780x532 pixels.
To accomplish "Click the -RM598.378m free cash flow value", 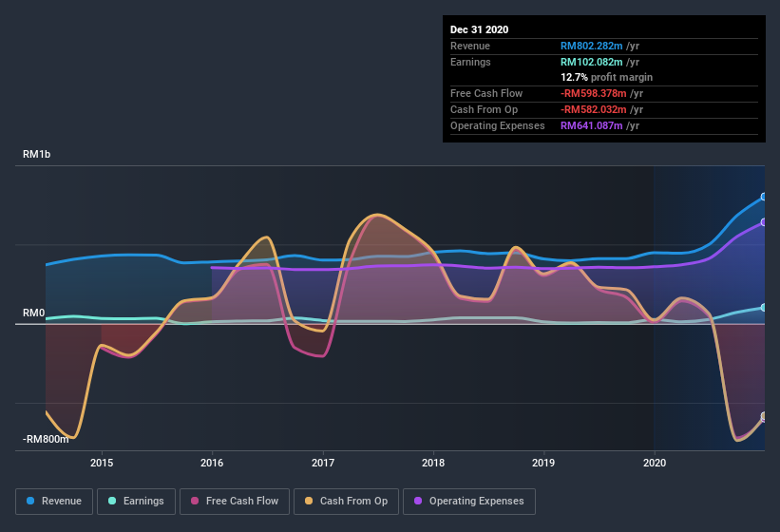I will point(594,93).
